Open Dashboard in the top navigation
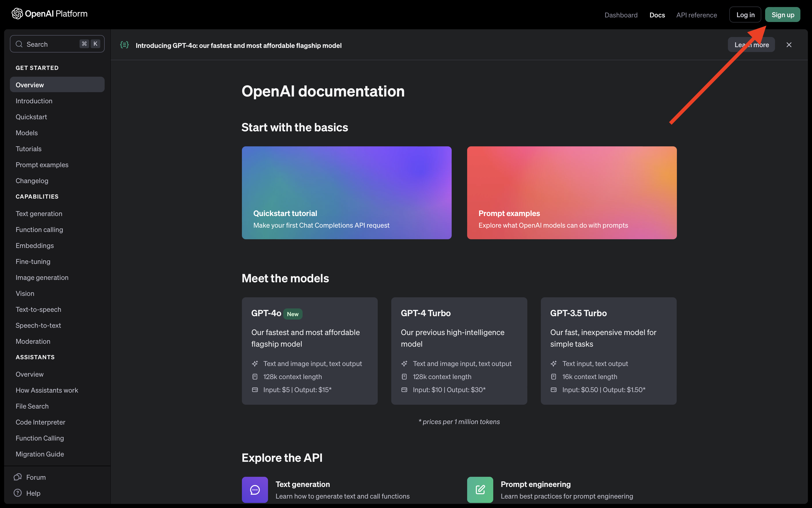 tap(621, 15)
